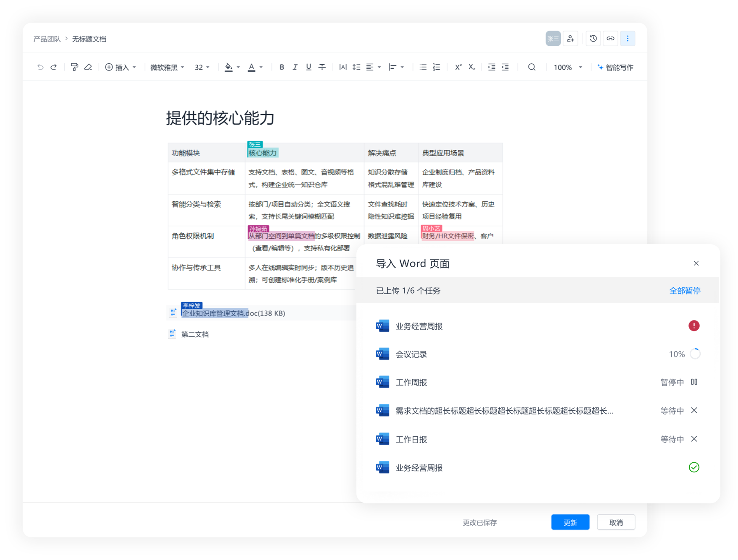Undo the last edit

pyautogui.click(x=40, y=67)
